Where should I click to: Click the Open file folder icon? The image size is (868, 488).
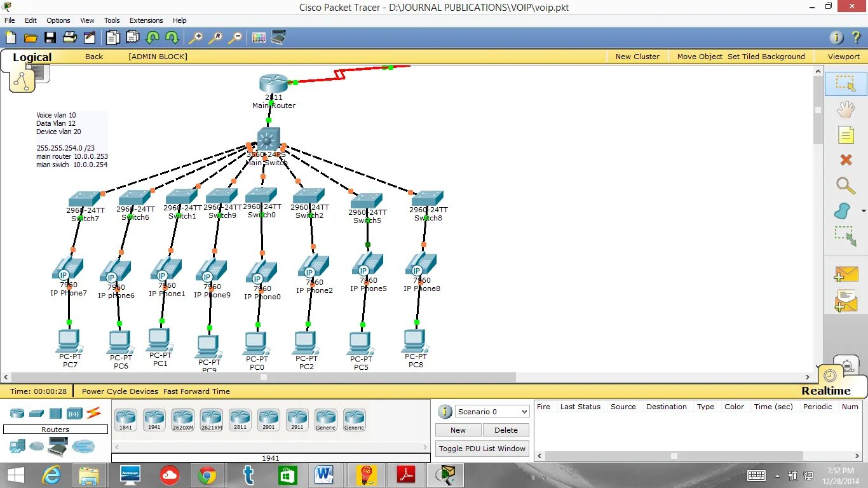(31, 37)
